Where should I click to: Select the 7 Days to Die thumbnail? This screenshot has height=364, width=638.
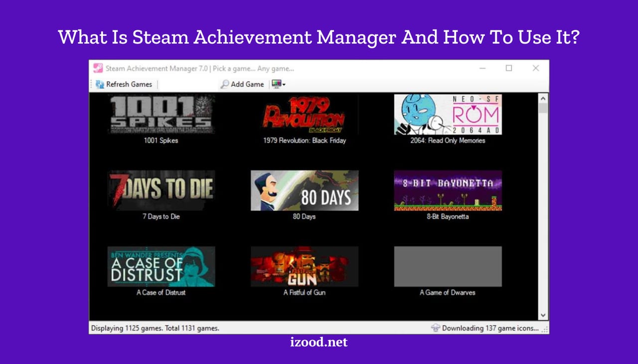161,190
